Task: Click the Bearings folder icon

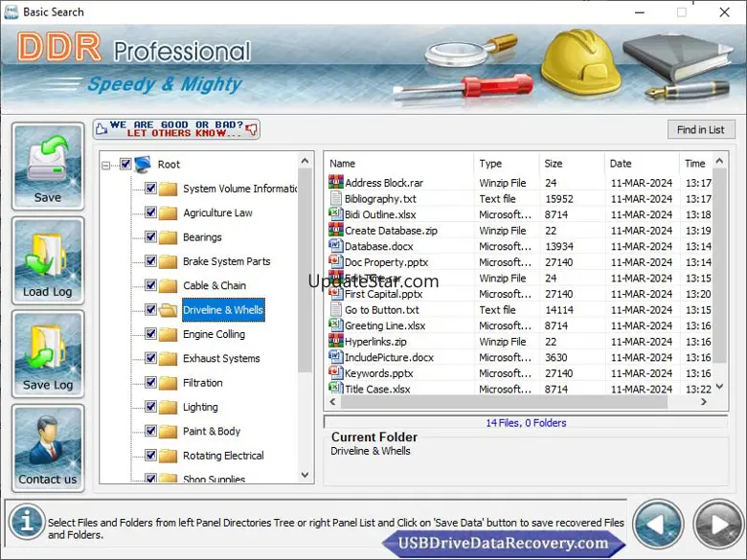Action: pyautogui.click(x=169, y=237)
